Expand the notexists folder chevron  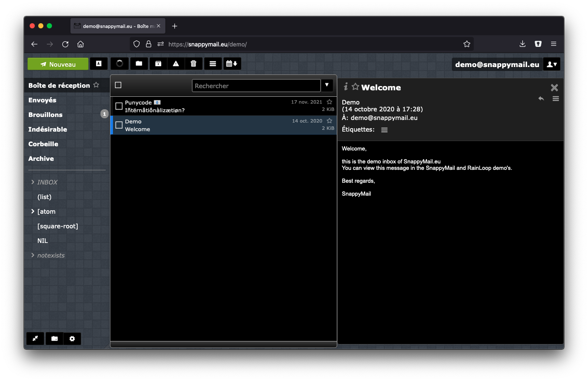[x=33, y=255]
